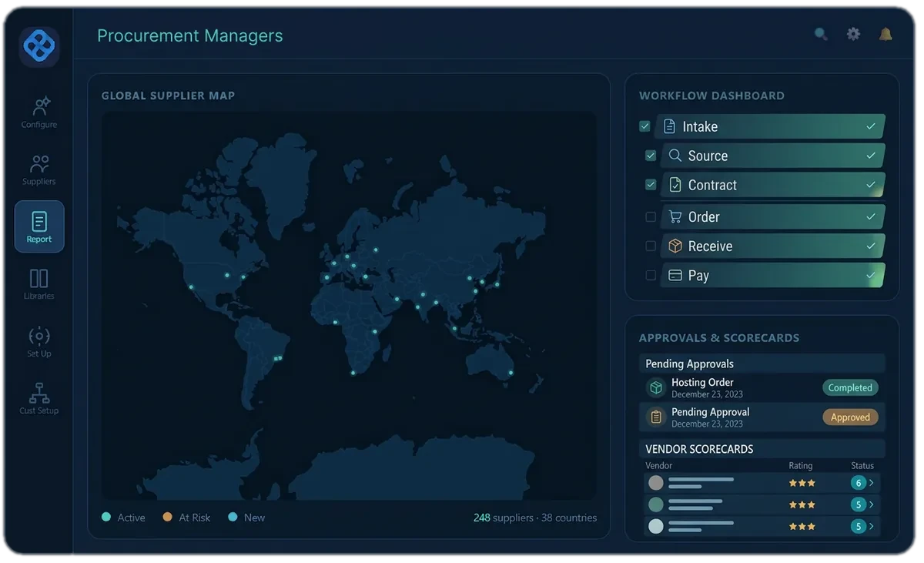Viewport: 924px width, 563px height.
Task: Check the Receive checkbox
Action: click(x=651, y=246)
